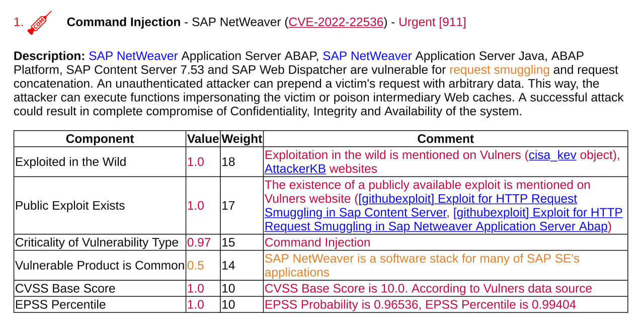Click the Value column header
The image size is (644, 325).
point(203,139)
